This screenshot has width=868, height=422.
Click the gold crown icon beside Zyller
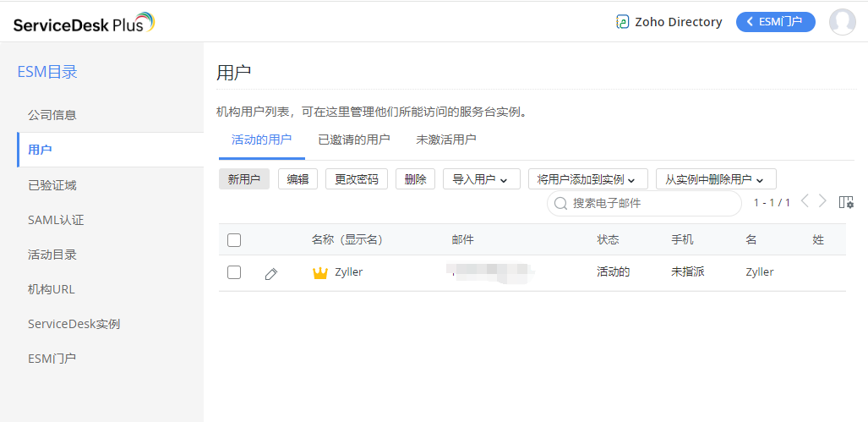pyautogui.click(x=320, y=273)
